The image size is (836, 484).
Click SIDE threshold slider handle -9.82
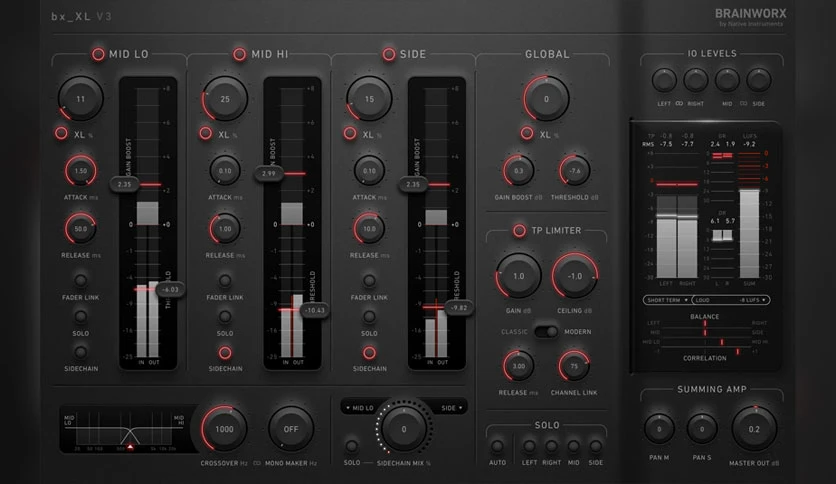[x=459, y=308]
